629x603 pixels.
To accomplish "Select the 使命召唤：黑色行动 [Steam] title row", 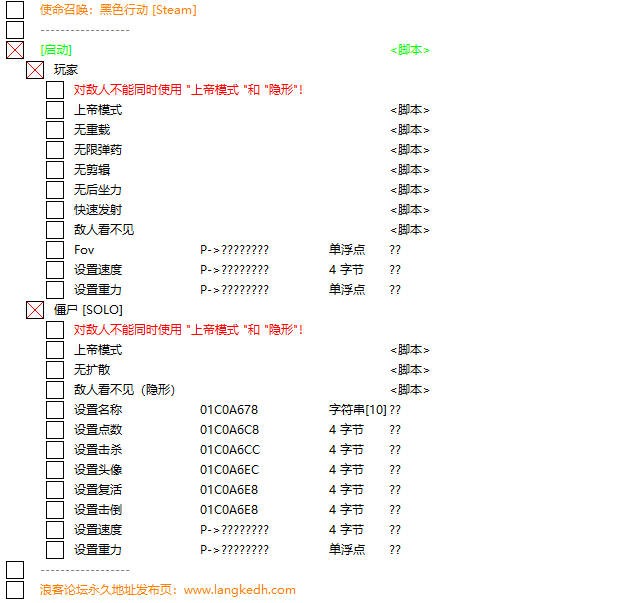I will [118, 10].
